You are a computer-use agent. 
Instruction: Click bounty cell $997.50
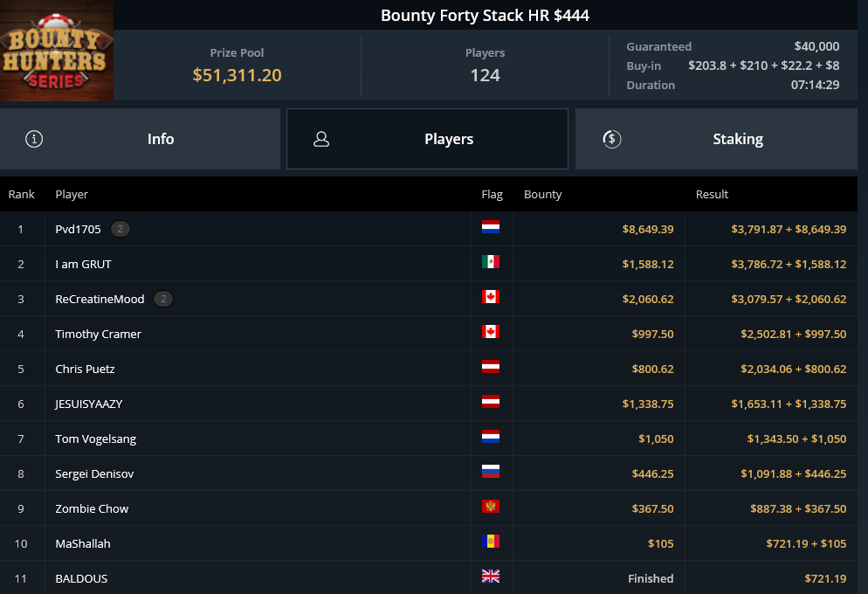pyautogui.click(x=652, y=334)
